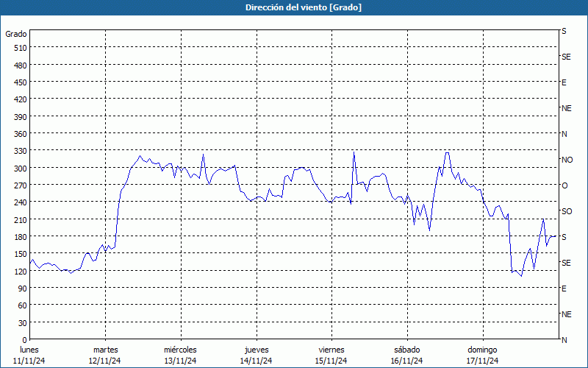Select the date '17/11/24'
588x368 pixels.
483,361
